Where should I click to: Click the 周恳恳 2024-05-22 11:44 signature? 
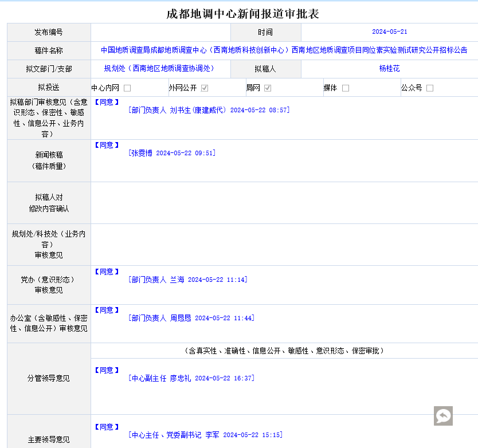pos(191,318)
